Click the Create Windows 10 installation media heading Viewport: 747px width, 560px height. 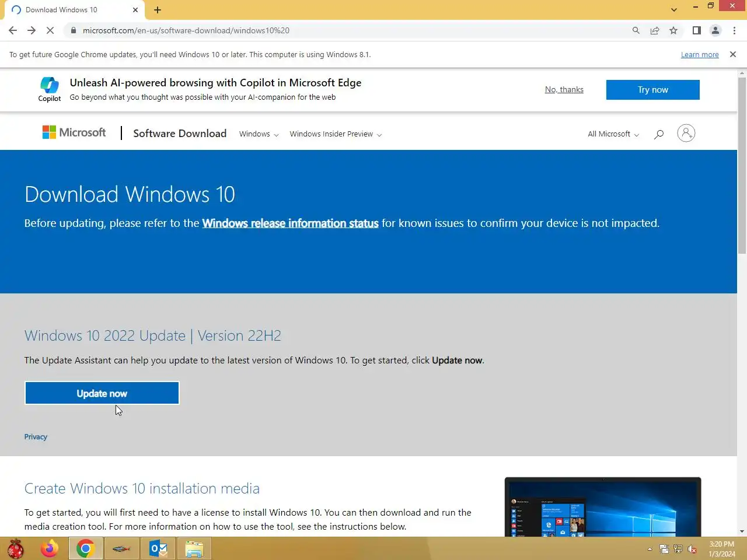click(x=142, y=488)
